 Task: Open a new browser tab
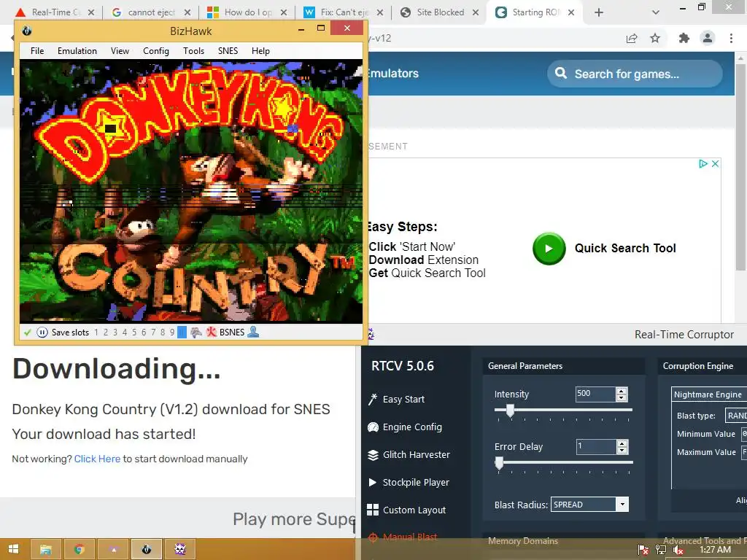point(599,12)
